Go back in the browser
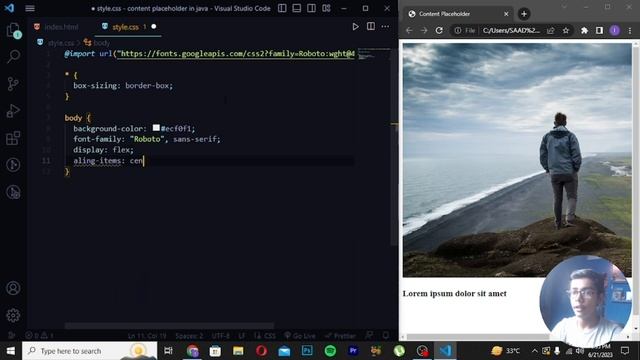Screen dimensions: 640x360 click(409, 30)
